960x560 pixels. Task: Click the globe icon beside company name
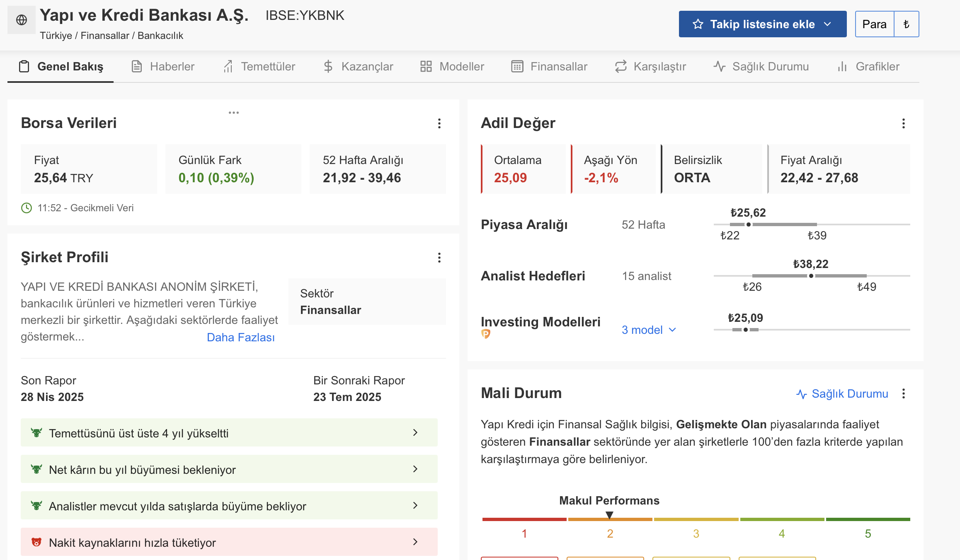pos(22,20)
